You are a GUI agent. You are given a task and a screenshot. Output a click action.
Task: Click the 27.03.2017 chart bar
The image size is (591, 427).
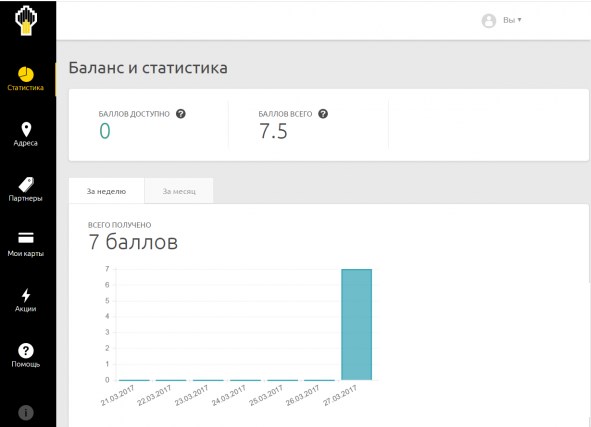click(x=356, y=324)
